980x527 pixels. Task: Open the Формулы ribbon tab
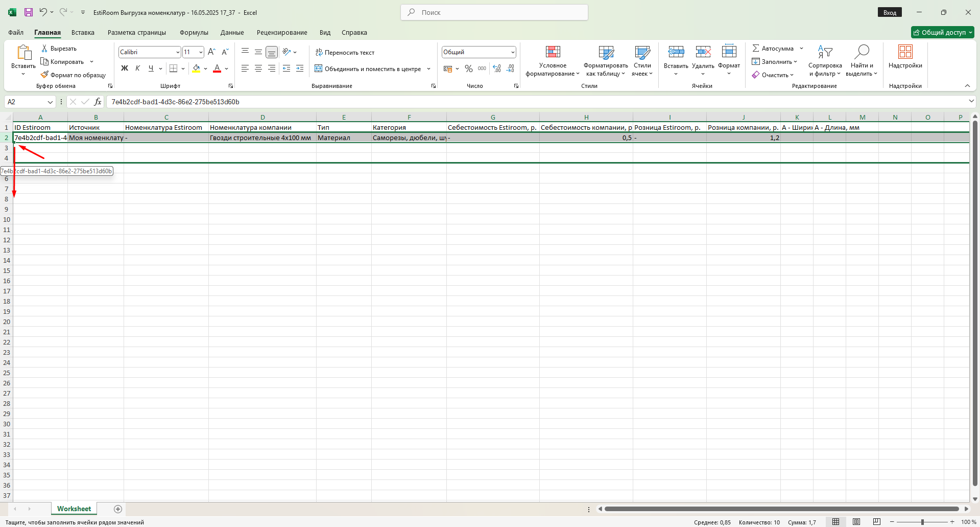(x=194, y=32)
